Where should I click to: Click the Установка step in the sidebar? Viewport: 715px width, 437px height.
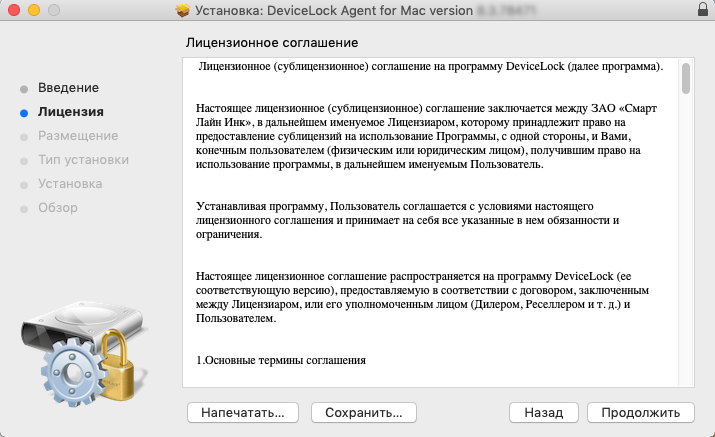[70, 184]
